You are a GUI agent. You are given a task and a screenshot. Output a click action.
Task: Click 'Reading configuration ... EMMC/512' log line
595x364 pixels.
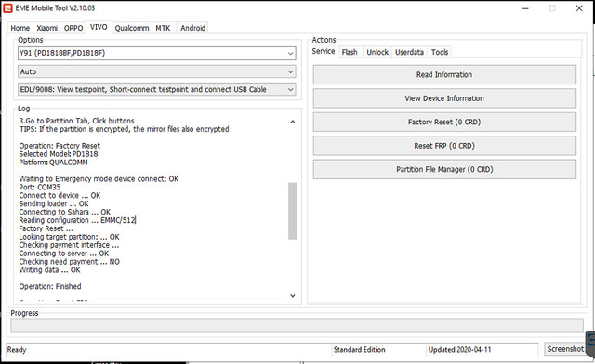(x=77, y=220)
